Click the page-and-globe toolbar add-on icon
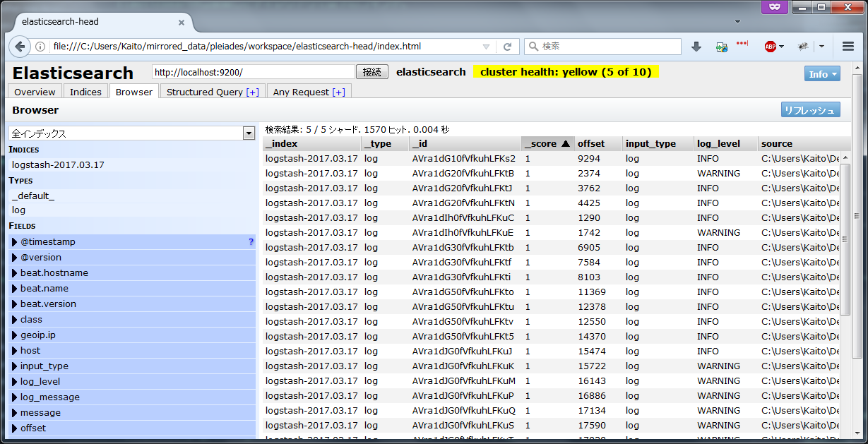The height and width of the screenshot is (444, 868). point(720,47)
